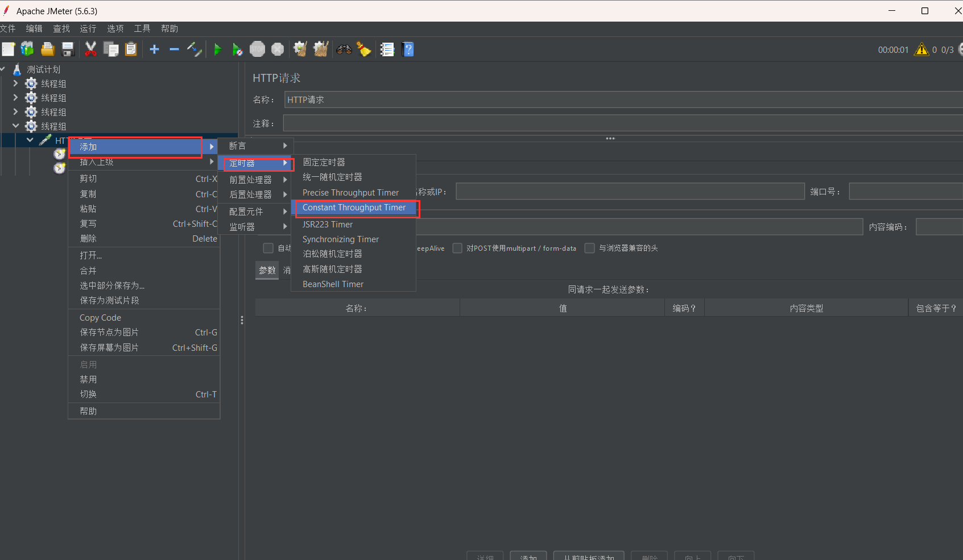The image size is (963, 560).
Task: Save the test plan with the floppy icon
Action: 68,49
